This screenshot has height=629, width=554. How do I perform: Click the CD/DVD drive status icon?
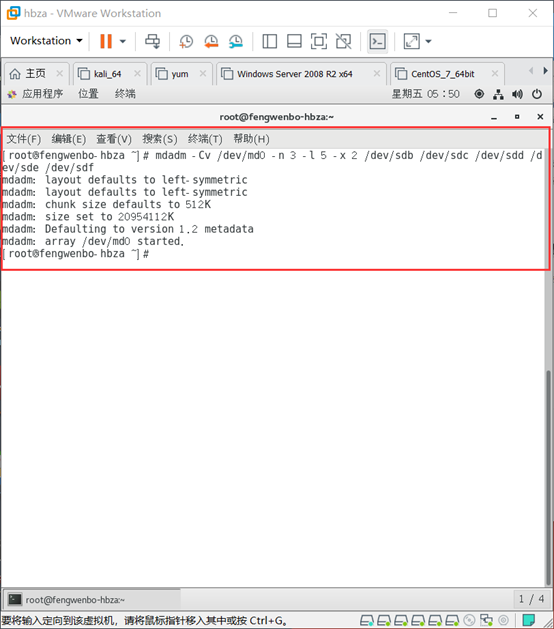[x=469, y=621]
